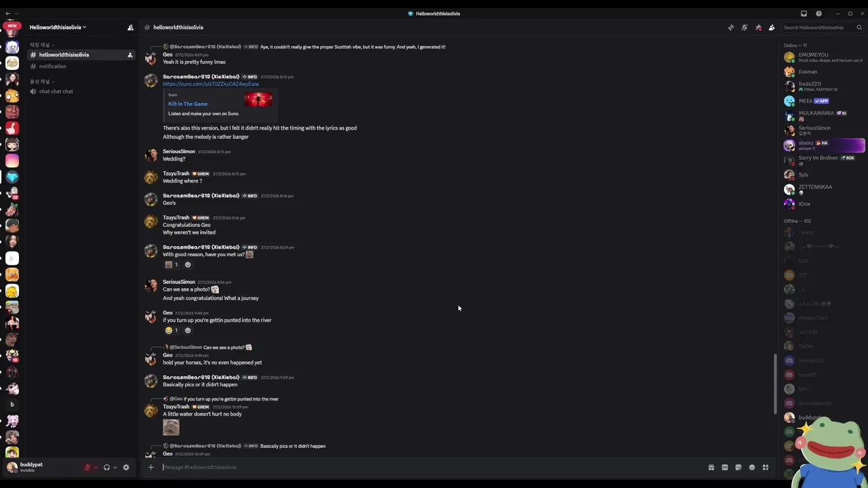868x488 pixels.
Task: Open the sticker picker
Action: click(738, 467)
